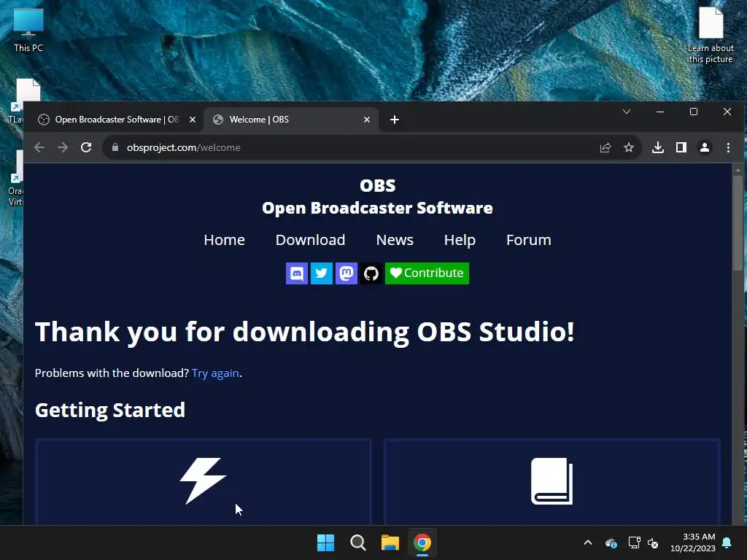Open the Forum navigation link
The height and width of the screenshot is (560, 747).
click(528, 240)
